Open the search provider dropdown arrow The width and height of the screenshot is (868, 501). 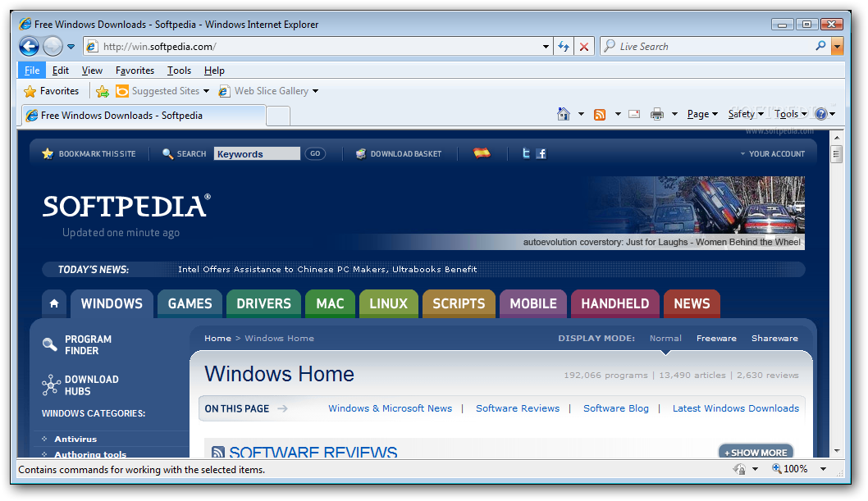837,47
